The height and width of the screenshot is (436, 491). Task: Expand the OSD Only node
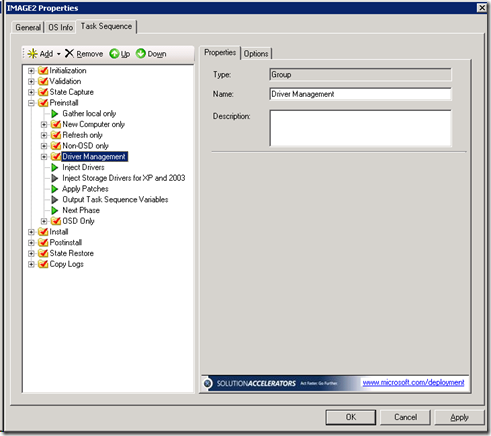click(x=44, y=221)
